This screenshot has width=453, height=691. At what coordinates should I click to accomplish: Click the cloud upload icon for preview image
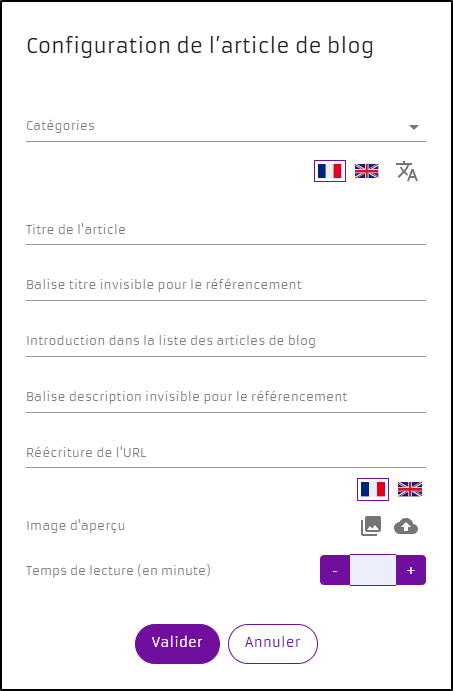406,526
